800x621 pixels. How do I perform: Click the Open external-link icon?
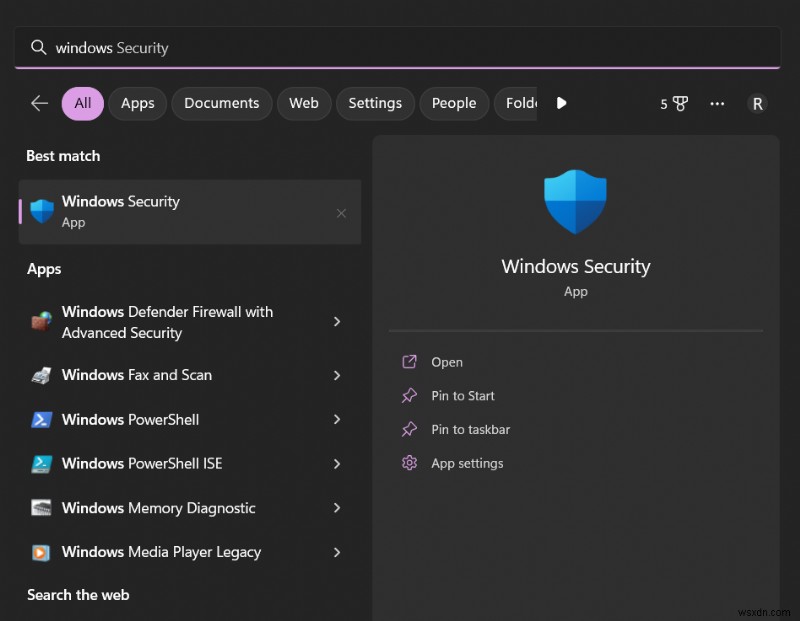coord(409,362)
